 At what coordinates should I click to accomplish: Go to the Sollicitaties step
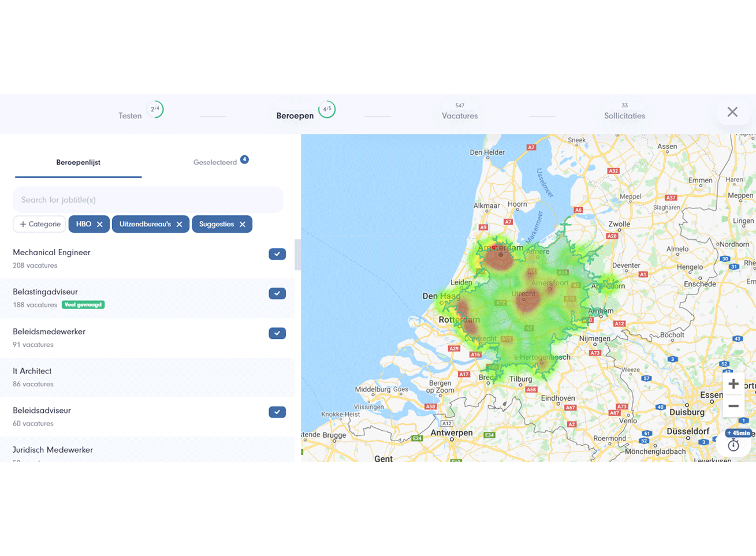[x=624, y=116]
